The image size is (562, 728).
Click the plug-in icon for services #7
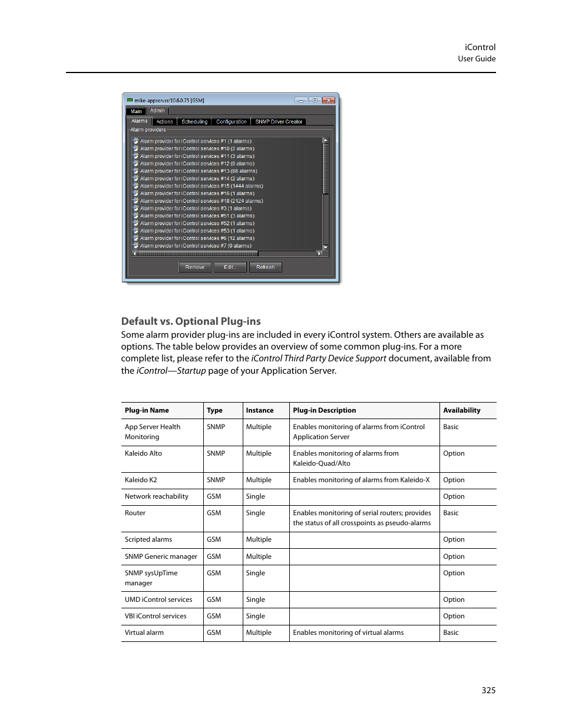pyautogui.click(x=135, y=246)
